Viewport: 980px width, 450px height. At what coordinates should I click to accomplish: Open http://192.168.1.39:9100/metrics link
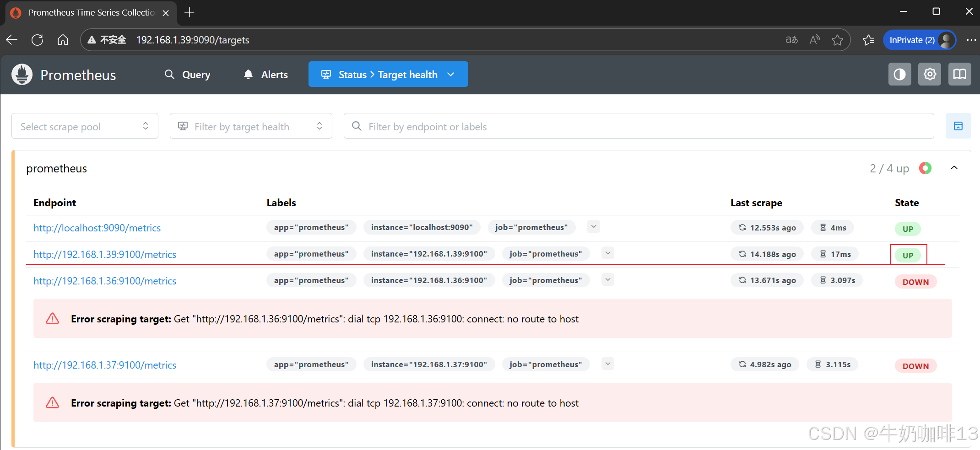(x=105, y=254)
